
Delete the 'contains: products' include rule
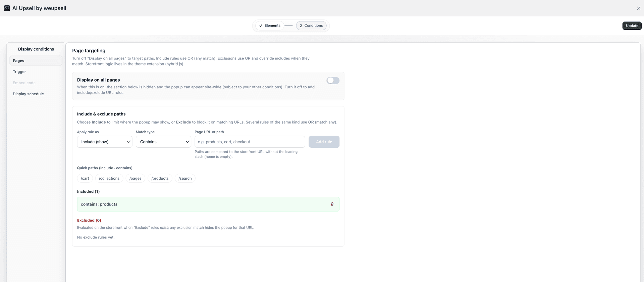tap(332, 204)
